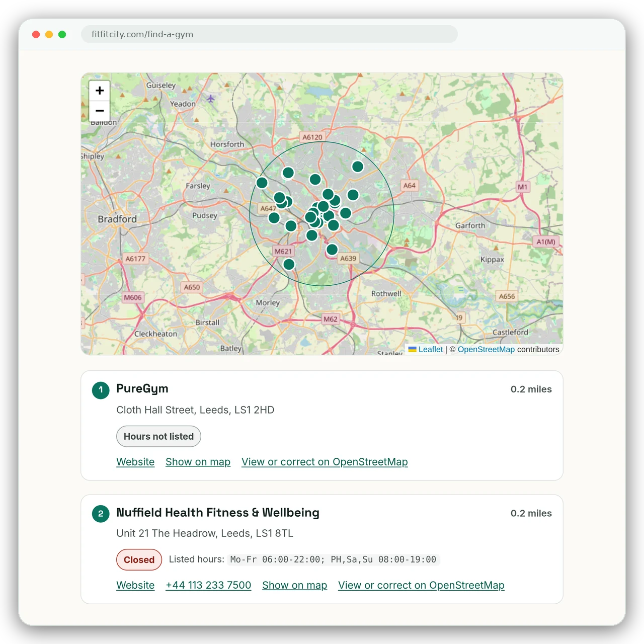Click the "Rothwell" label on the map
Viewport: 644px width, 644px height.
tap(386, 293)
